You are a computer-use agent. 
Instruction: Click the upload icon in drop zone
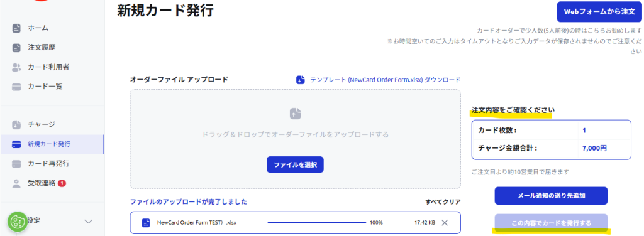tap(296, 114)
